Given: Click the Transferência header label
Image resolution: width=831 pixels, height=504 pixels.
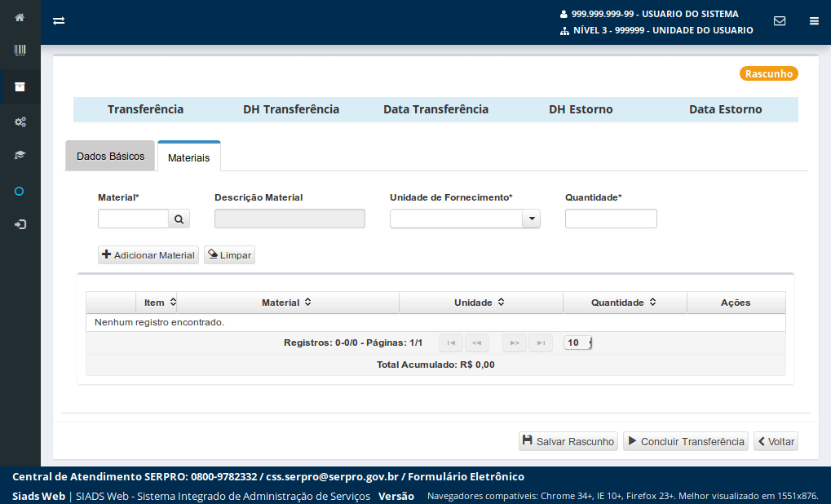Looking at the screenshot, I should click(146, 109).
